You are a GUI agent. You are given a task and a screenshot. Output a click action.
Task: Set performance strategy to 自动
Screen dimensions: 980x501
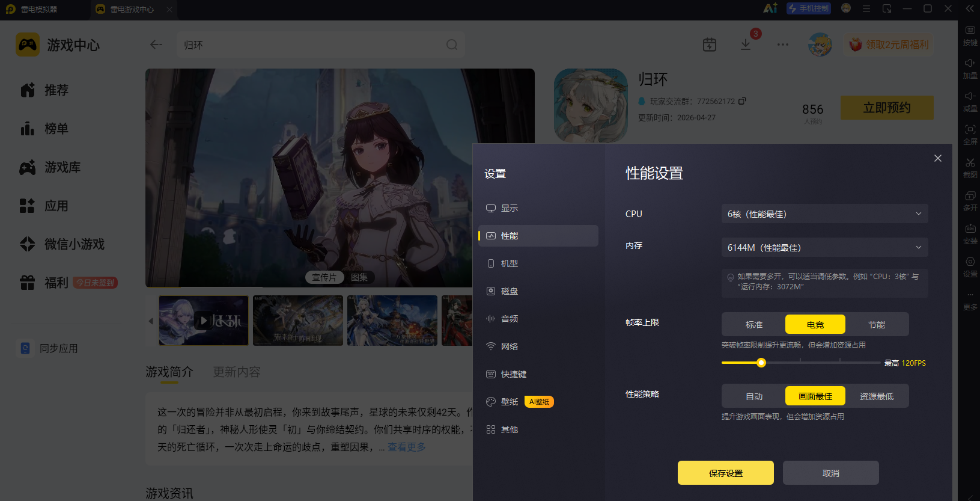[754, 396]
